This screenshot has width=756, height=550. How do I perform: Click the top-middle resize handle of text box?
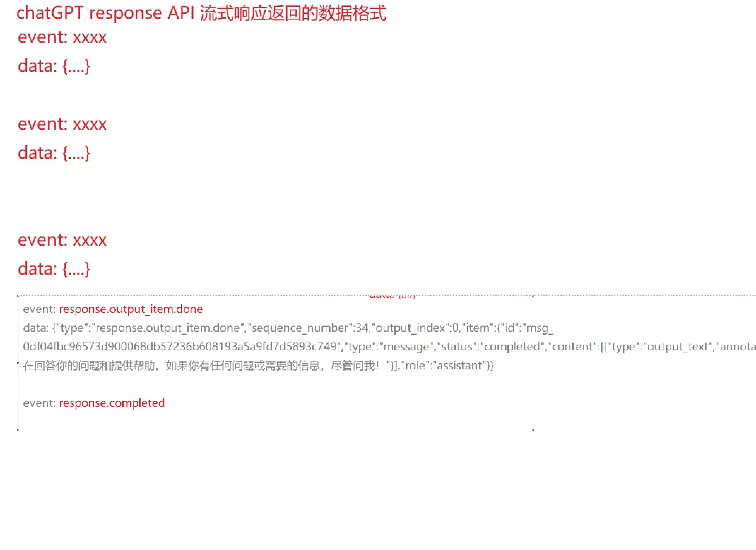pos(533,296)
